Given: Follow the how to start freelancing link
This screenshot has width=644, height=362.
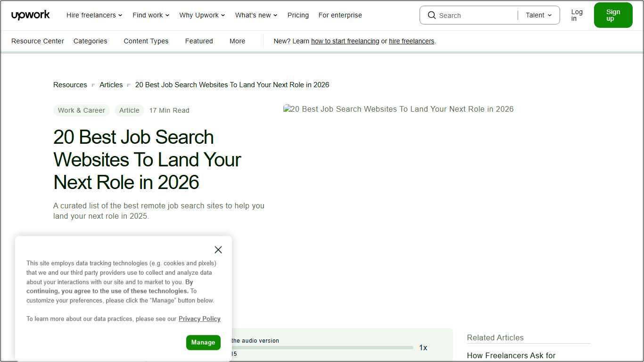Looking at the screenshot, I should click(x=345, y=41).
